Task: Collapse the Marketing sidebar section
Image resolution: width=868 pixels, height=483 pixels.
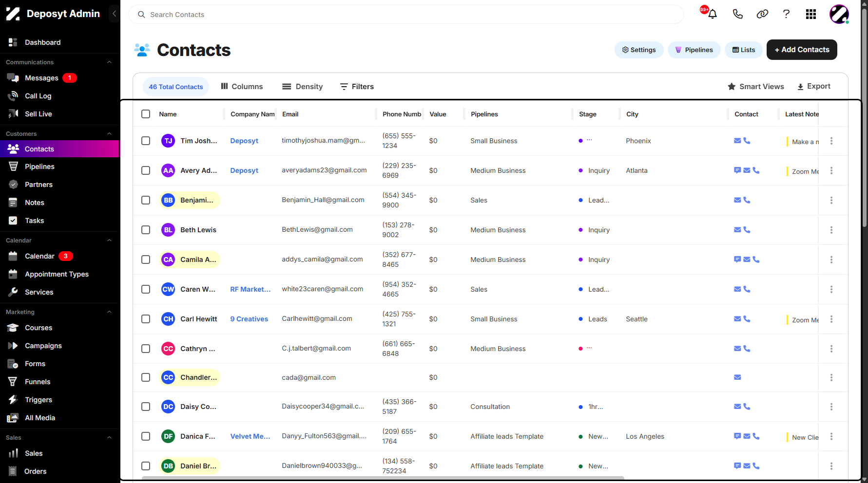Action: (x=109, y=312)
